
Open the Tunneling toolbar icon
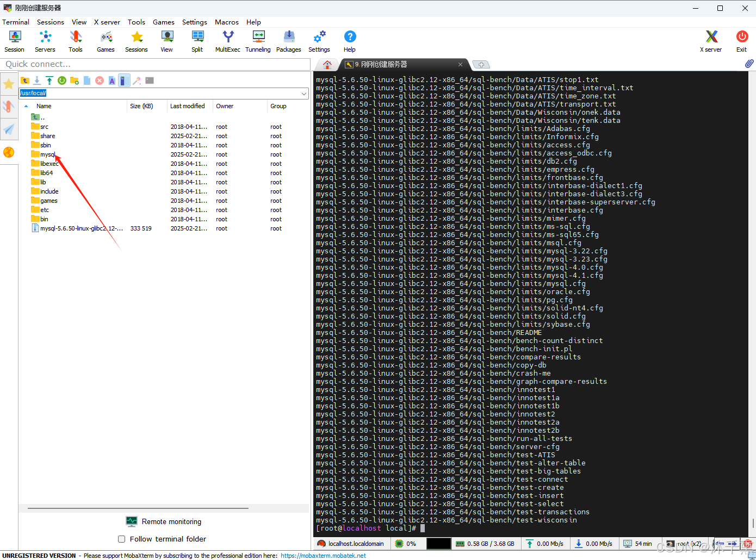point(258,41)
